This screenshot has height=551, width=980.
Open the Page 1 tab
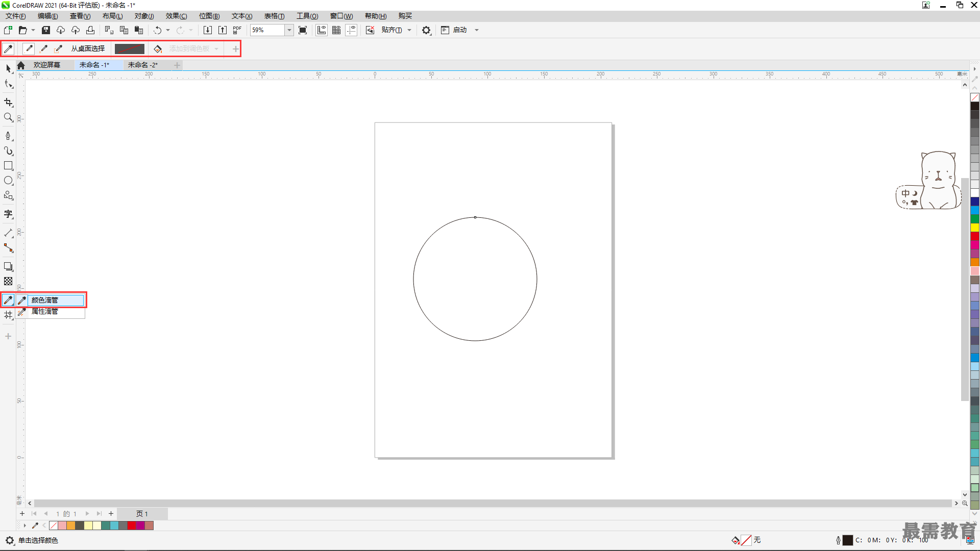(x=142, y=514)
